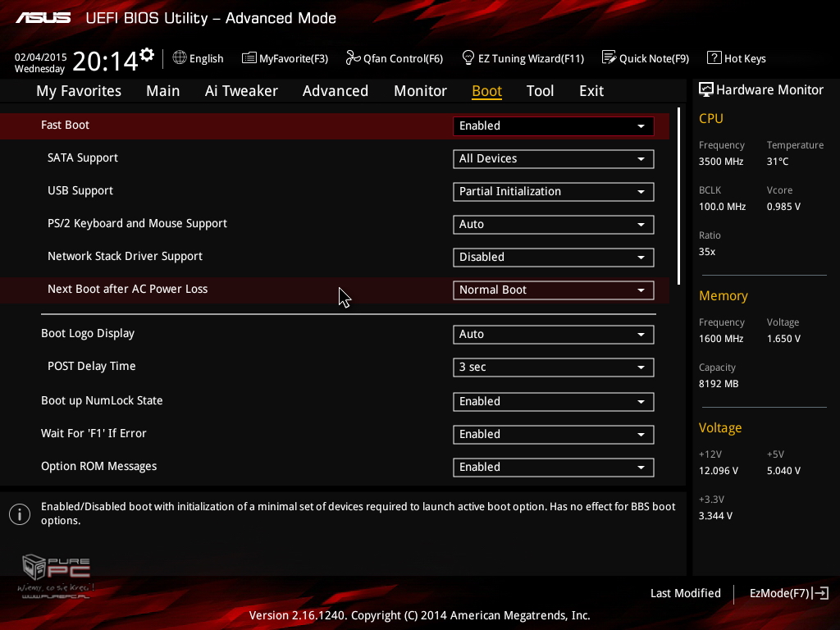Click the Qfan Control fan icon

[353, 57]
